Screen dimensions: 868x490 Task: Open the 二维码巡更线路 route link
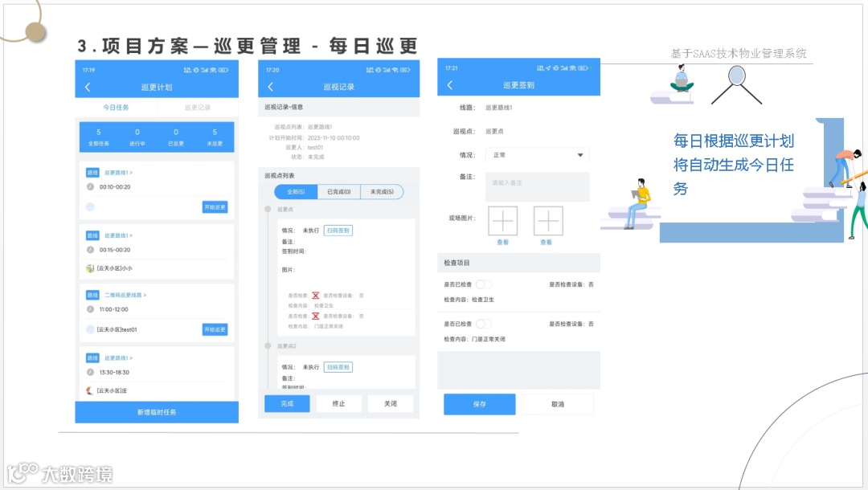125,295
